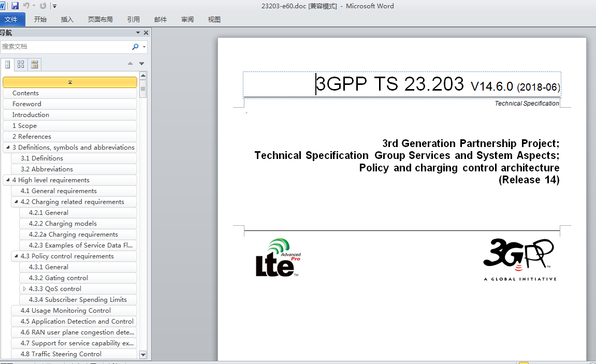Go to 4.6 RAN user plane congestion dete...
The width and height of the screenshot is (596, 364).
click(x=74, y=332)
